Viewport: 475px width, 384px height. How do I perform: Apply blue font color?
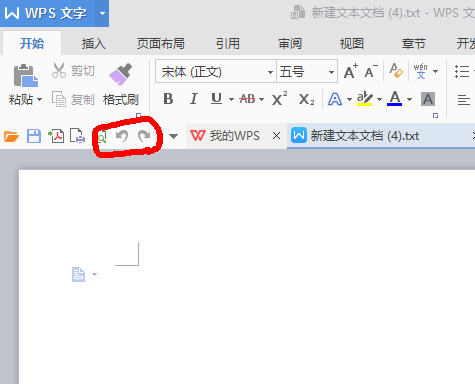395,99
